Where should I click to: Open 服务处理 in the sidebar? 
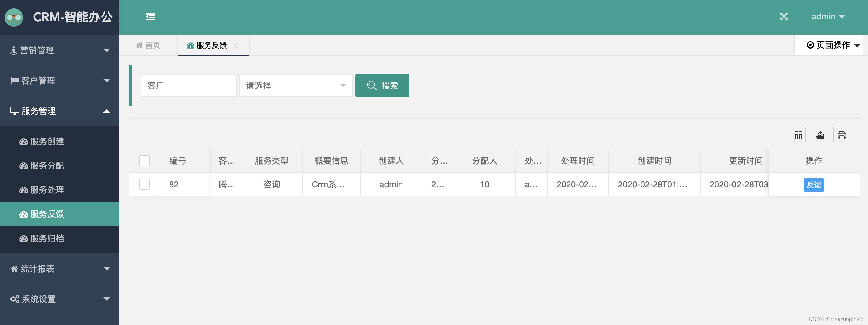click(x=60, y=190)
